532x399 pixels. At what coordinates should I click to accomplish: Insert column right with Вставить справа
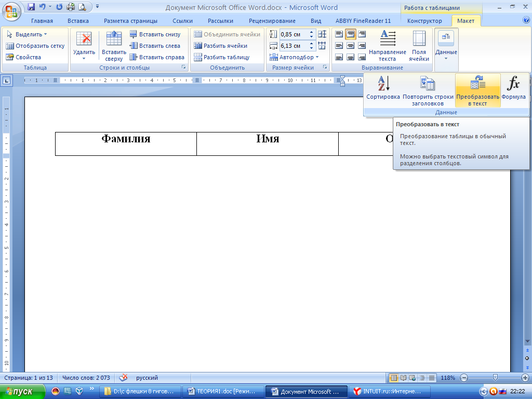(157, 57)
